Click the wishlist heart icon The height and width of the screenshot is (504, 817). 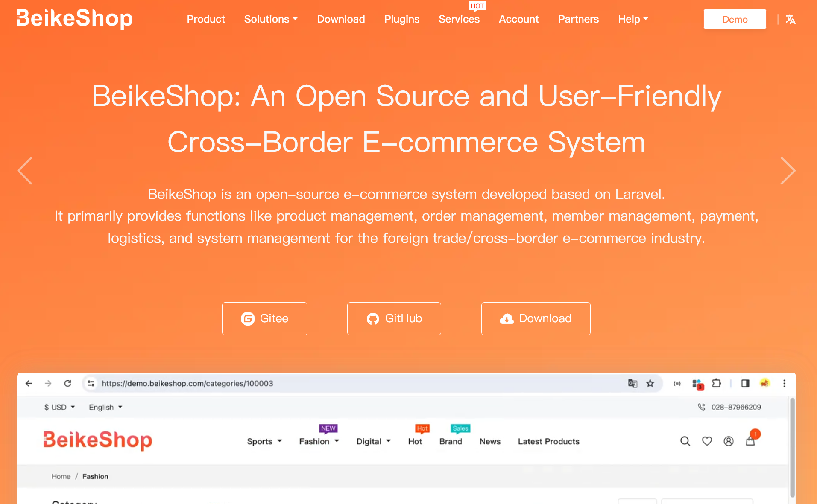707,441
